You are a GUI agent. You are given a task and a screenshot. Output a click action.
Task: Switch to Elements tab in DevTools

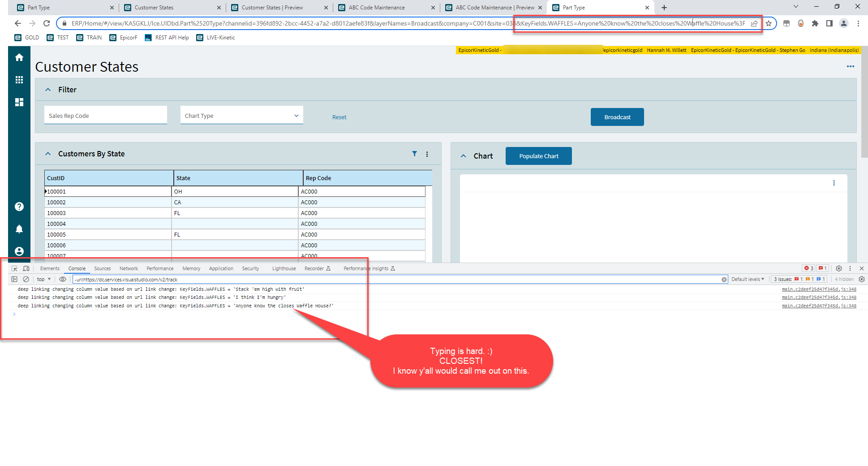click(x=50, y=268)
